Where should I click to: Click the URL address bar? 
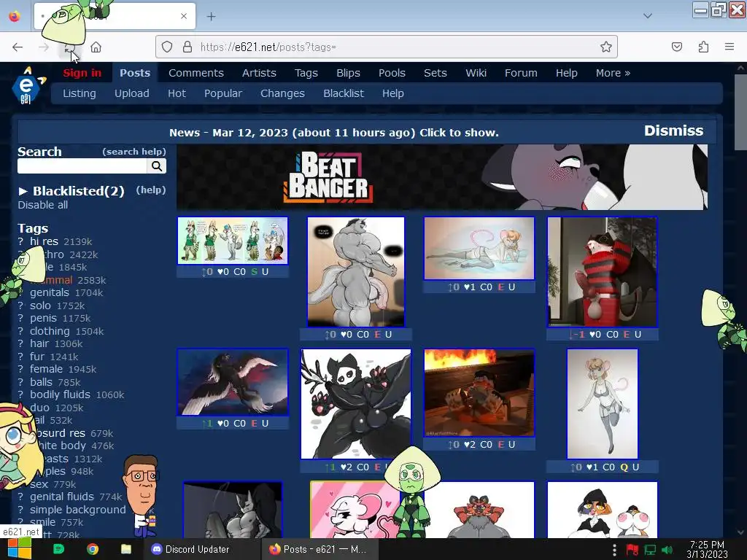click(386, 47)
